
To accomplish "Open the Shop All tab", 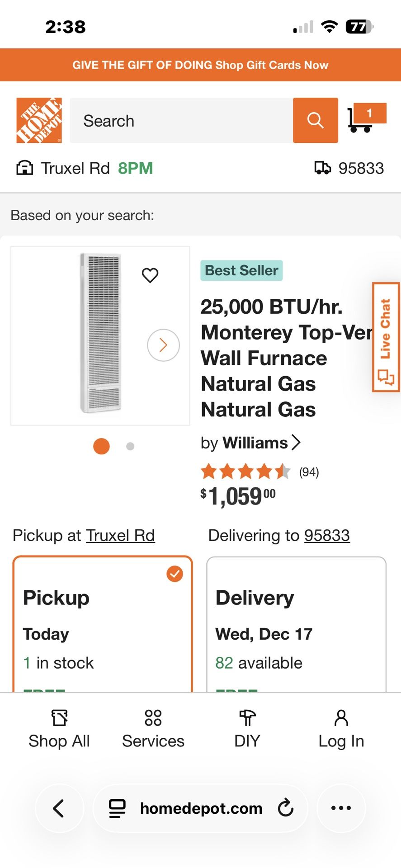I will pyautogui.click(x=59, y=729).
